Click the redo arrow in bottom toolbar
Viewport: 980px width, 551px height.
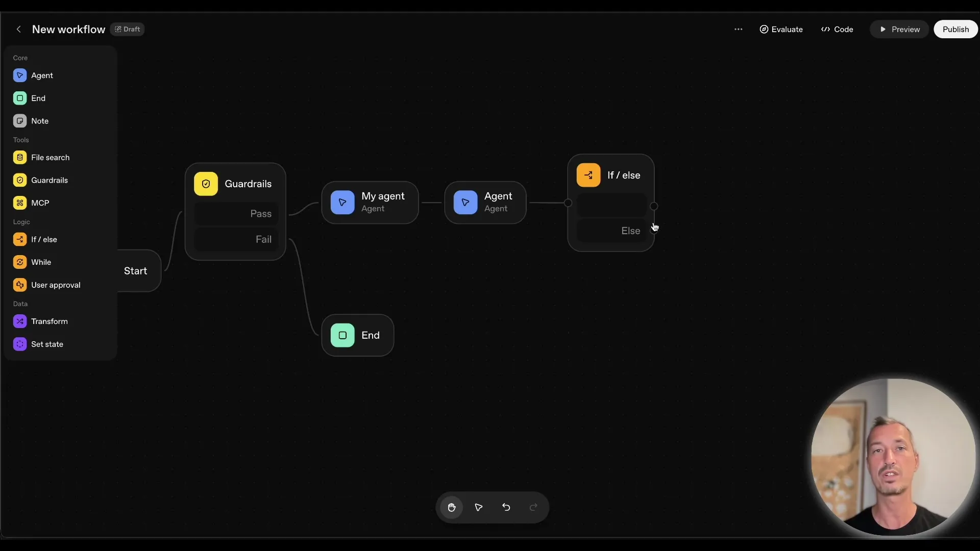click(x=533, y=507)
